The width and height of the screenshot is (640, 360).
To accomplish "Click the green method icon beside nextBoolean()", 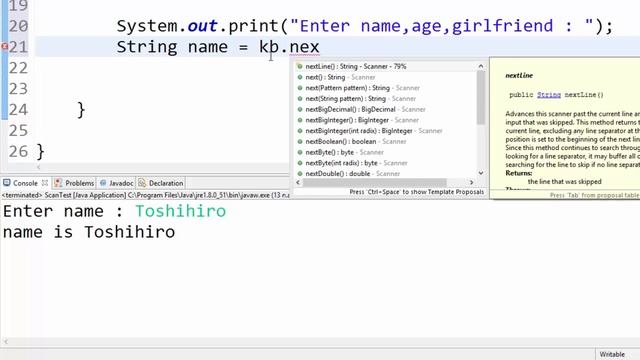I will [x=300, y=142].
